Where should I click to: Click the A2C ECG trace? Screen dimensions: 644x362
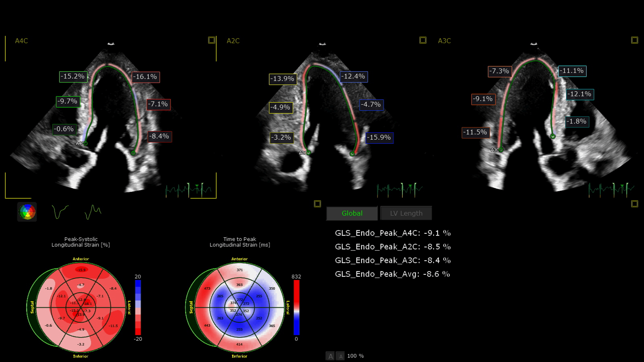tap(400, 190)
